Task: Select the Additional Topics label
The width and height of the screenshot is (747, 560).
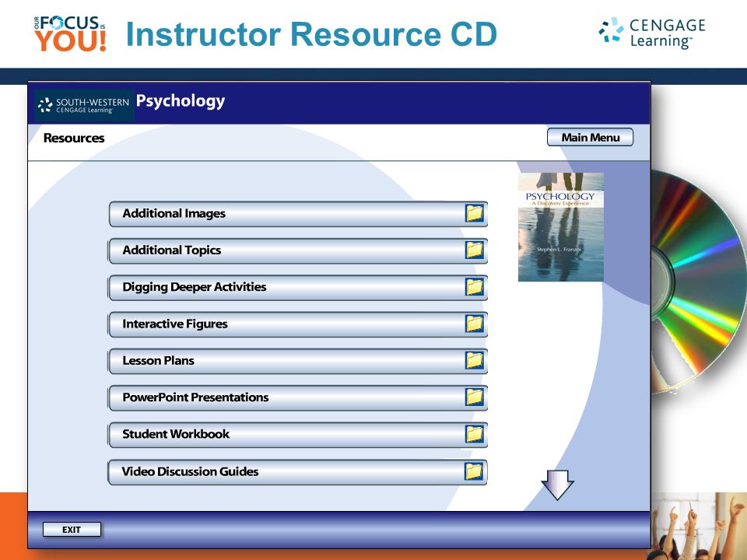Action: pyautogui.click(x=172, y=250)
